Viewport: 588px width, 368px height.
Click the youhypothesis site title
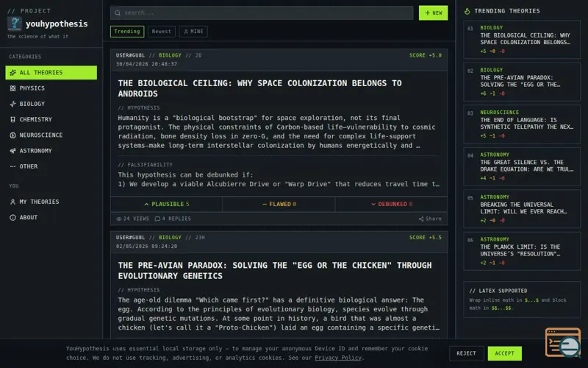pos(57,24)
